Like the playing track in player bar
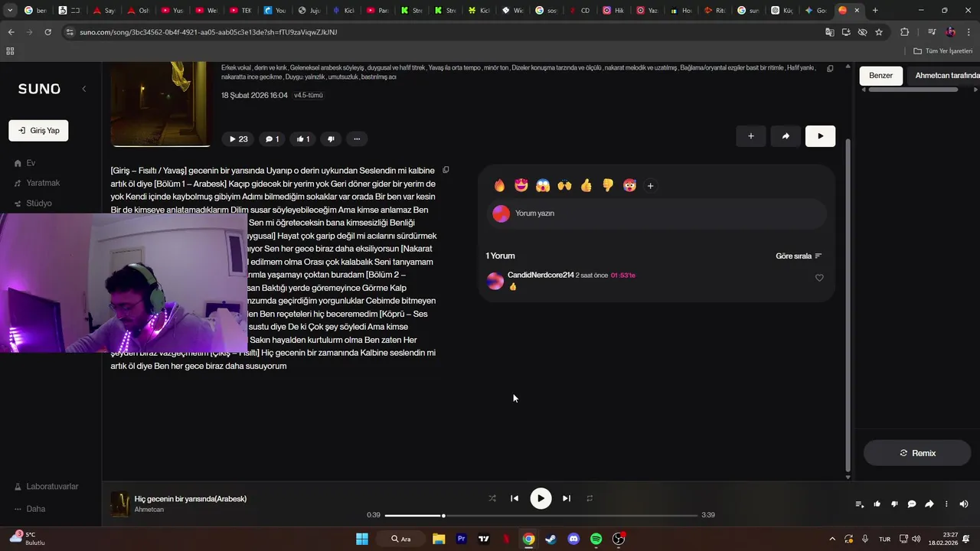 click(877, 504)
